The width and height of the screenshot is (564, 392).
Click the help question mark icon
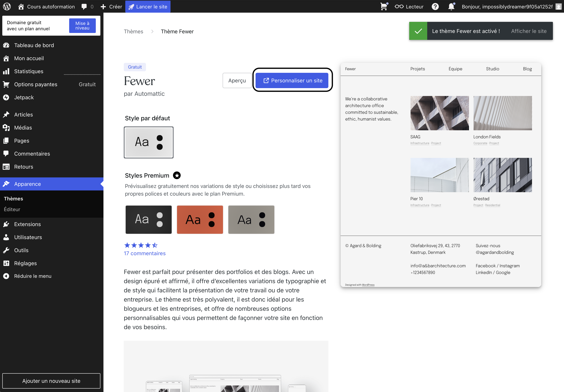[435, 7]
